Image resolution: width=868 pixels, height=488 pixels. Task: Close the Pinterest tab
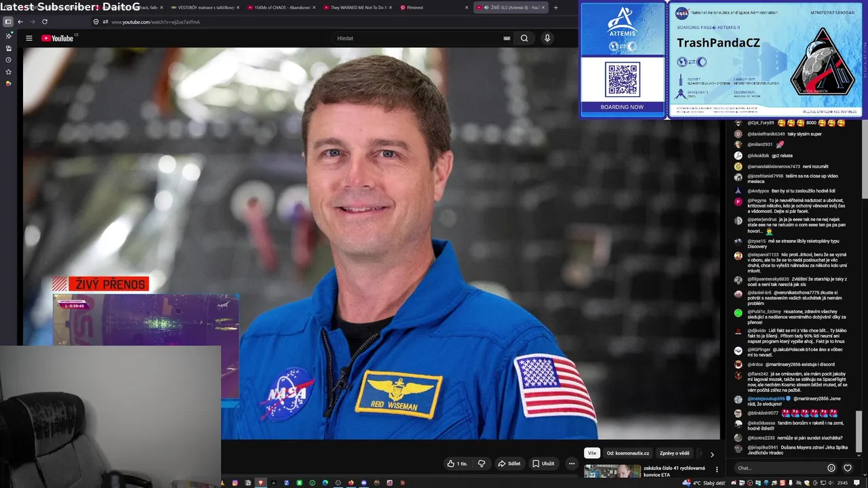[467, 7]
